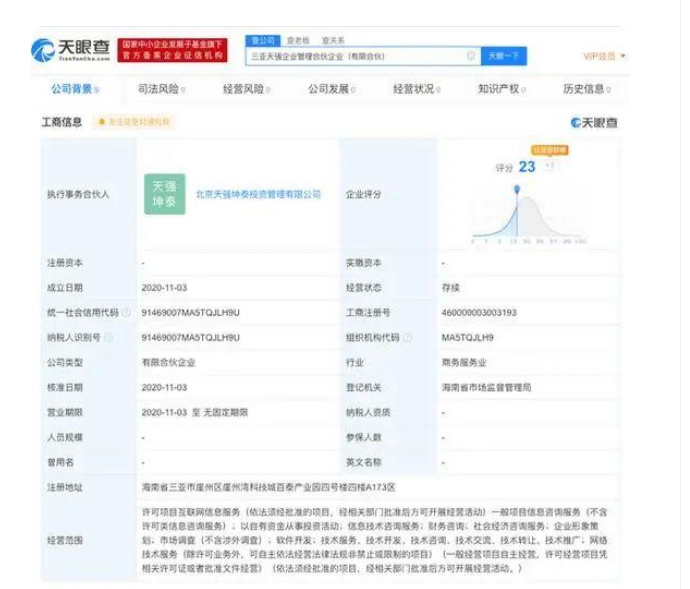
Task: Click the change notification bell button
Action: pos(134,121)
